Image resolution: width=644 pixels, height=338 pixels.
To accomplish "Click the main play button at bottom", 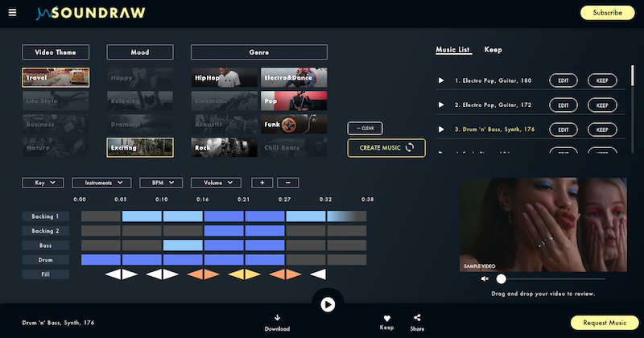I will click(x=328, y=304).
